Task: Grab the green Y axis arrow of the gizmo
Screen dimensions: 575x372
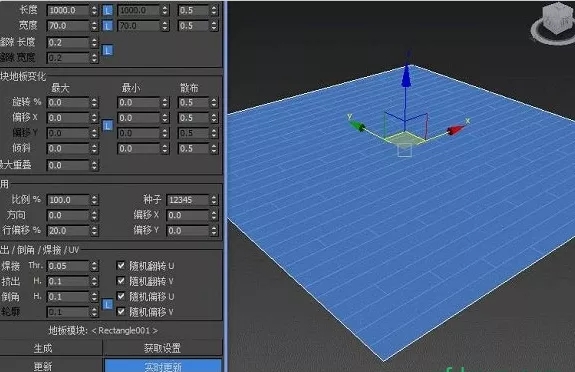Action: tap(357, 126)
